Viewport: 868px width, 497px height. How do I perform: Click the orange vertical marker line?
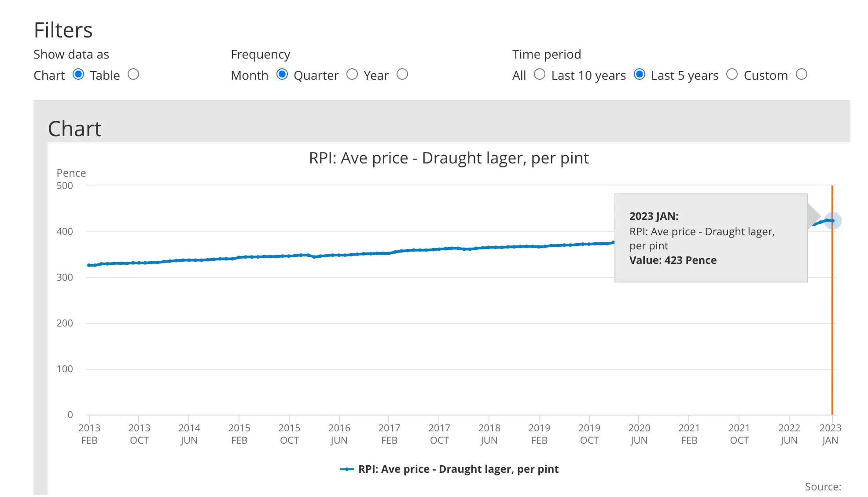(832, 308)
